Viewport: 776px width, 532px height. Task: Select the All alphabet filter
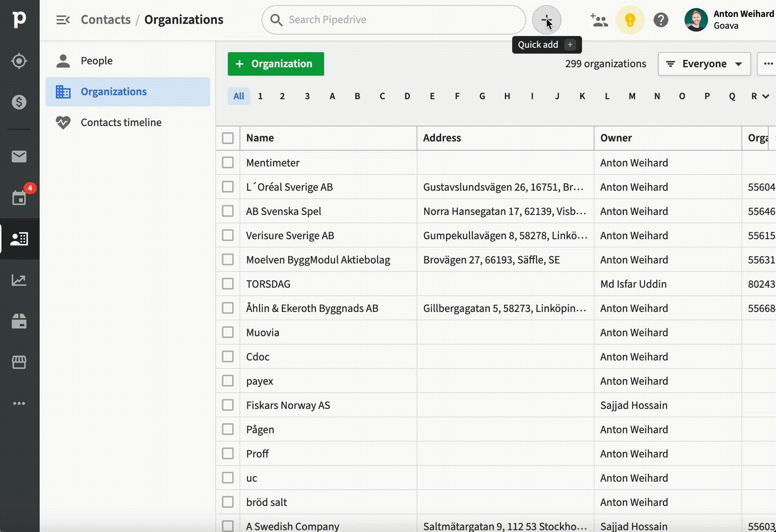(x=239, y=96)
